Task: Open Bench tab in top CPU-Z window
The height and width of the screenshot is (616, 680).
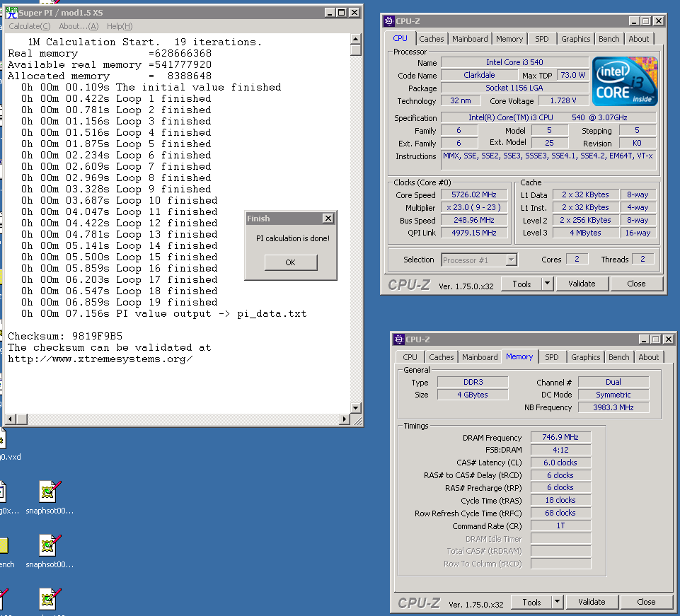Action: (x=609, y=39)
